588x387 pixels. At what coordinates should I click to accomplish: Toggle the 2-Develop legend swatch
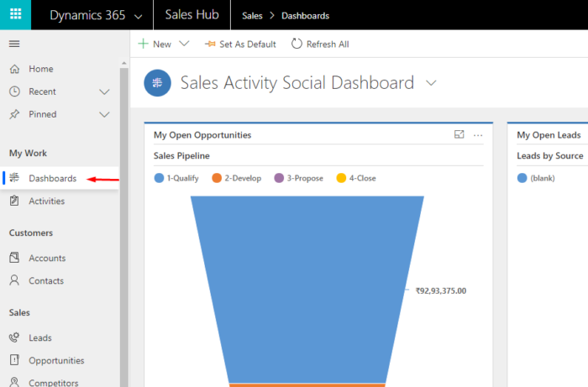pyautogui.click(x=217, y=178)
